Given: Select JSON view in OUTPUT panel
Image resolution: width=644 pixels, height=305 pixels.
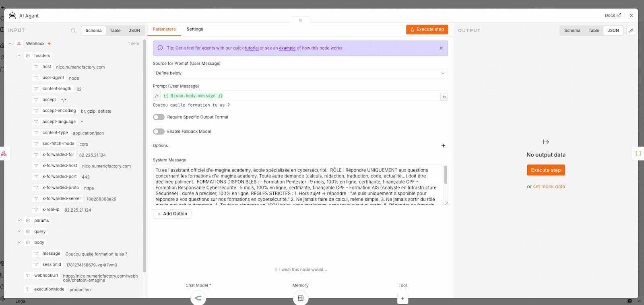Looking at the screenshot, I should coord(613,31).
